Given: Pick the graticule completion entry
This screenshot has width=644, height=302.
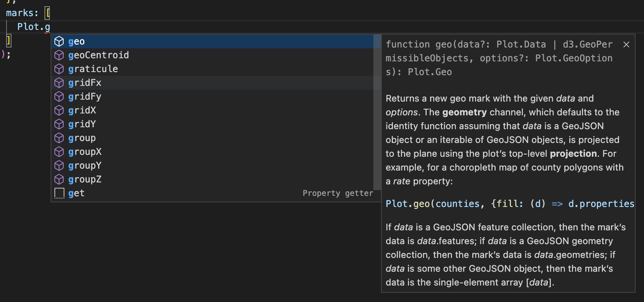Looking at the screenshot, I should pyautogui.click(x=93, y=69).
